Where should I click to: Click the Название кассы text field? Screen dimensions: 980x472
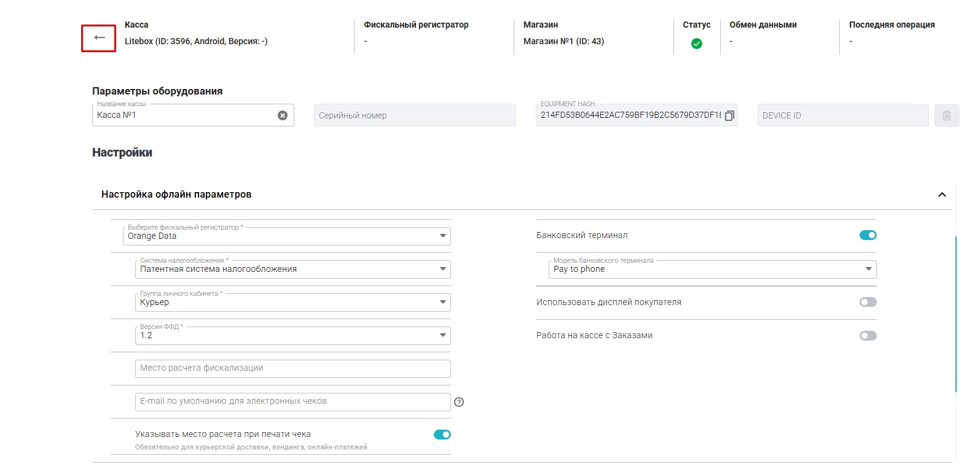click(x=184, y=115)
